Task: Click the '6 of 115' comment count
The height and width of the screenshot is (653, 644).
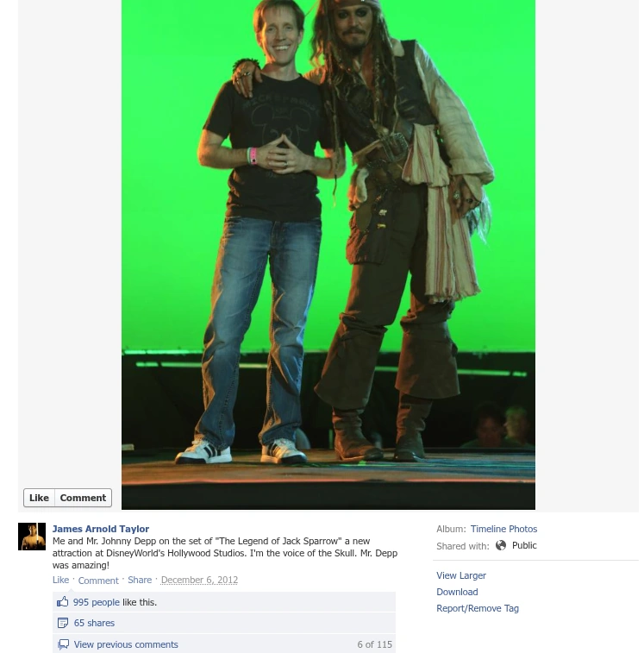Action: click(375, 644)
